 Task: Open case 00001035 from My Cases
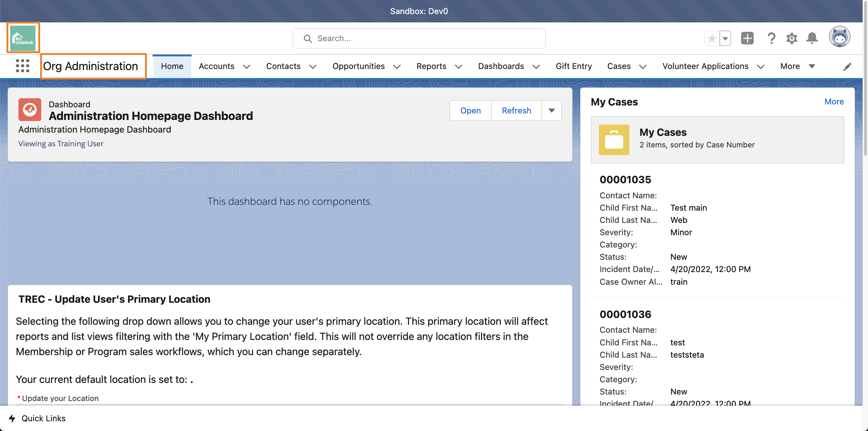pos(625,180)
